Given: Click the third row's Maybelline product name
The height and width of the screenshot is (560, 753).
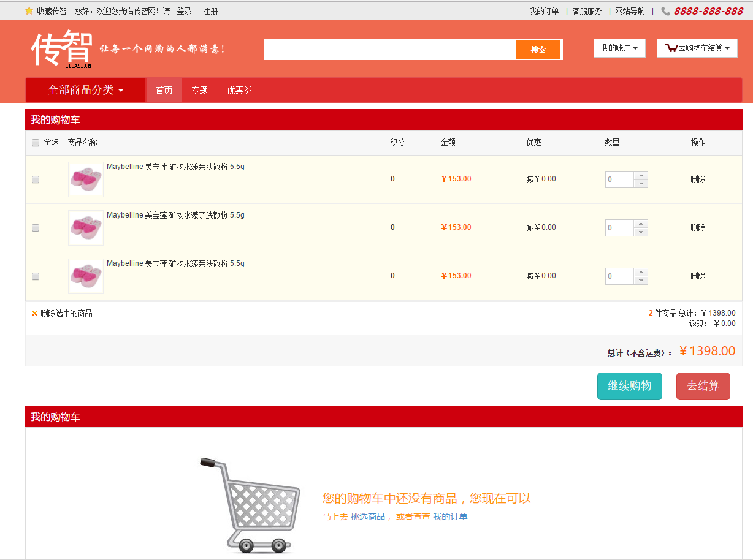Looking at the screenshot, I should pos(175,263).
